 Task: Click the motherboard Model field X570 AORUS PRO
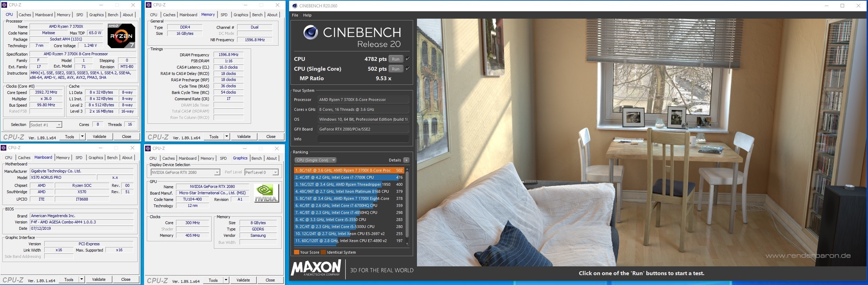[63, 178]
